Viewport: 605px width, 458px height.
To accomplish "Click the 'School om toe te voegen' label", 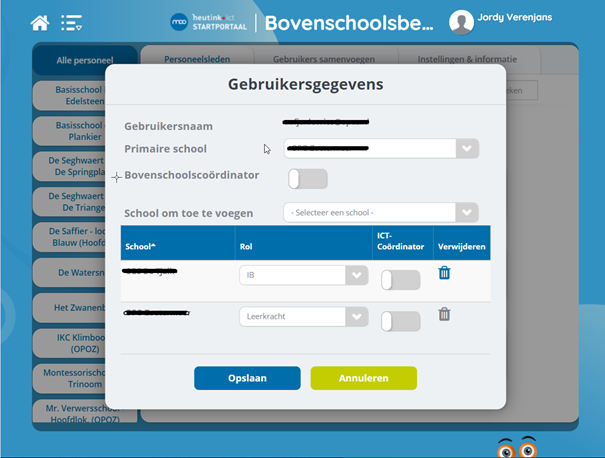I will coord(189,213).
